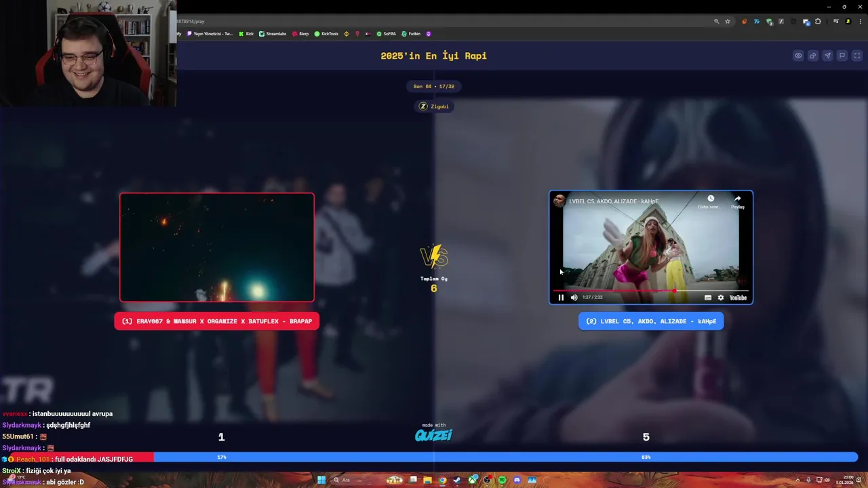Open the Chrome three-dot menu
This screenshot has height=488, width=868.
(860, 22)
